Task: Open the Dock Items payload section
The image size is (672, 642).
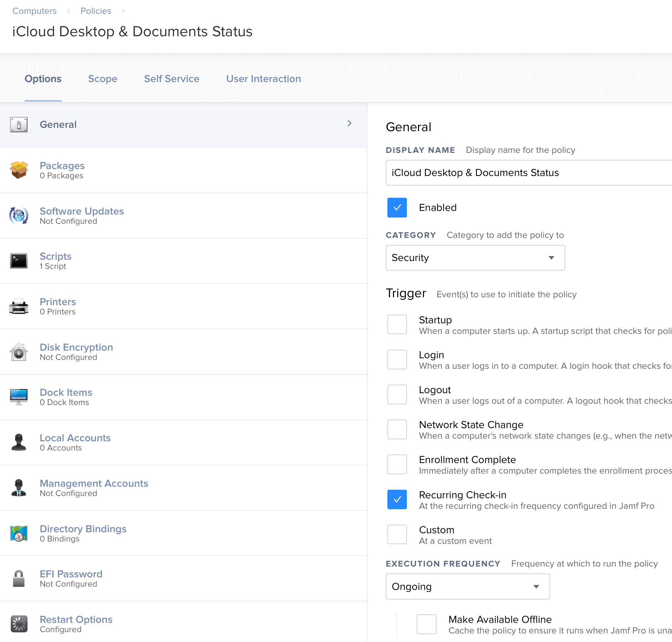Action: [x=183, y=397]
